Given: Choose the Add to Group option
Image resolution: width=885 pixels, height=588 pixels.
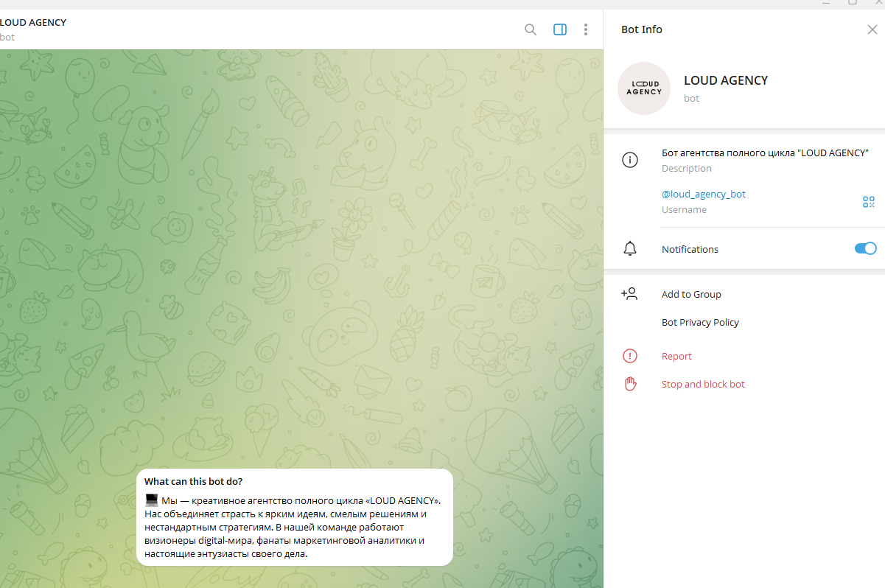Looking at the screenshot, I should coord(691,294).
